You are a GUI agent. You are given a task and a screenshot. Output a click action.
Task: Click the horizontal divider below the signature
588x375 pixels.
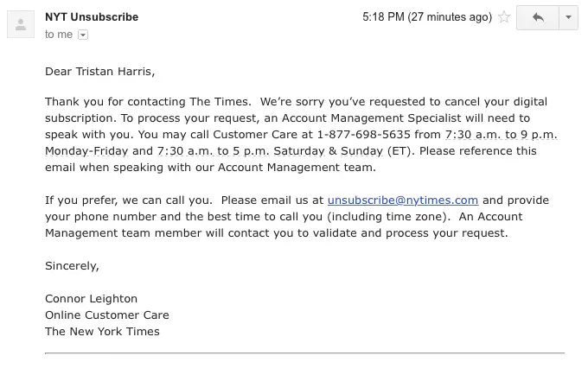(x=304, y=353)
